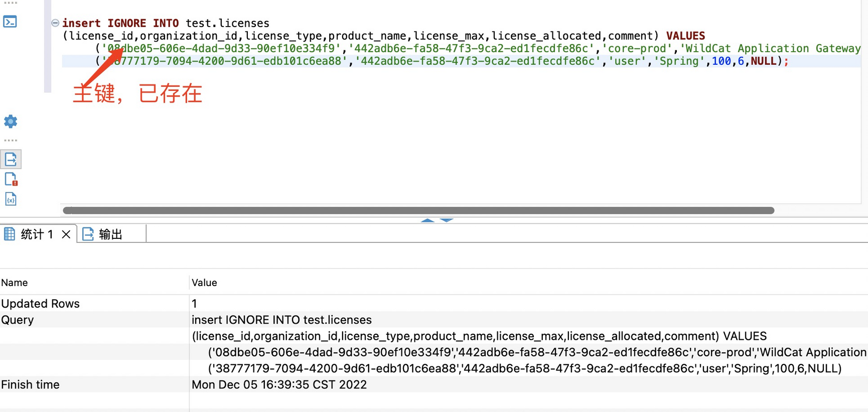The height and width of the screenshot is (412, 868).
Task: Click the 输出 tab's document icon
Action: click(88, 234)
